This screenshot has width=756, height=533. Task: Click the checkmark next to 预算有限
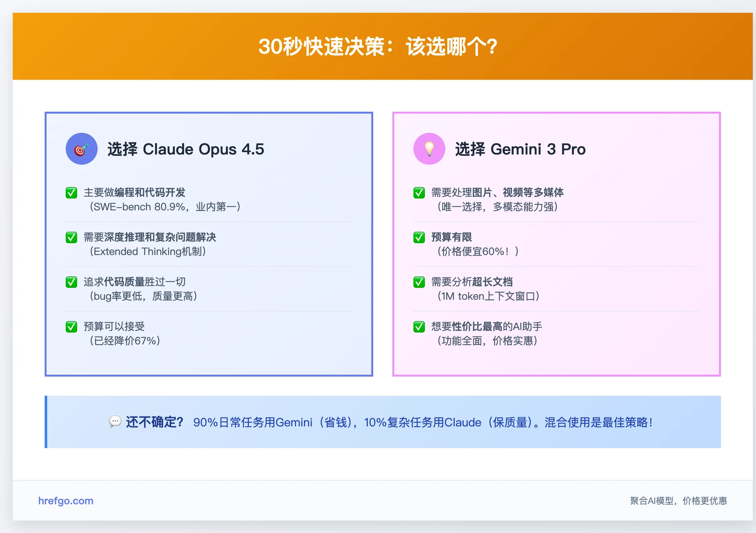(419, 238)
